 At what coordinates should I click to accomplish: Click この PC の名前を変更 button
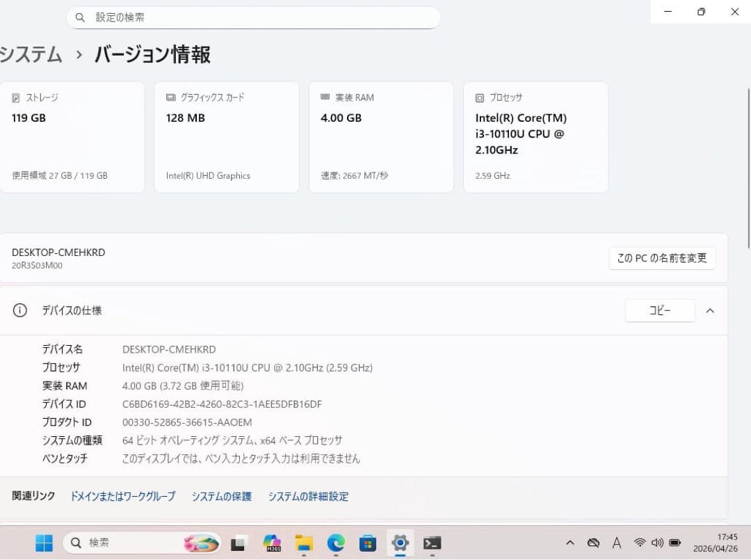pyautogui.click(x=662, y=258)
